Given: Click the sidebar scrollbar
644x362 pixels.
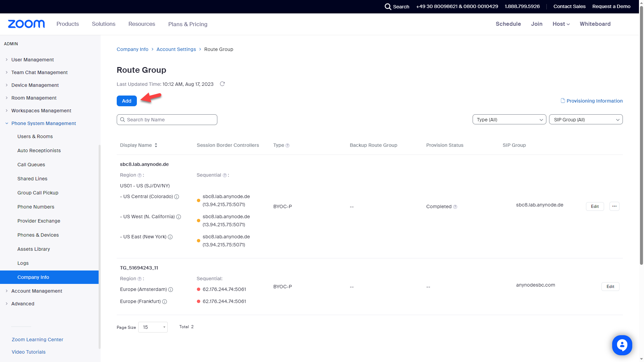Looking at the screenshot, I should (x=99, y=246).
